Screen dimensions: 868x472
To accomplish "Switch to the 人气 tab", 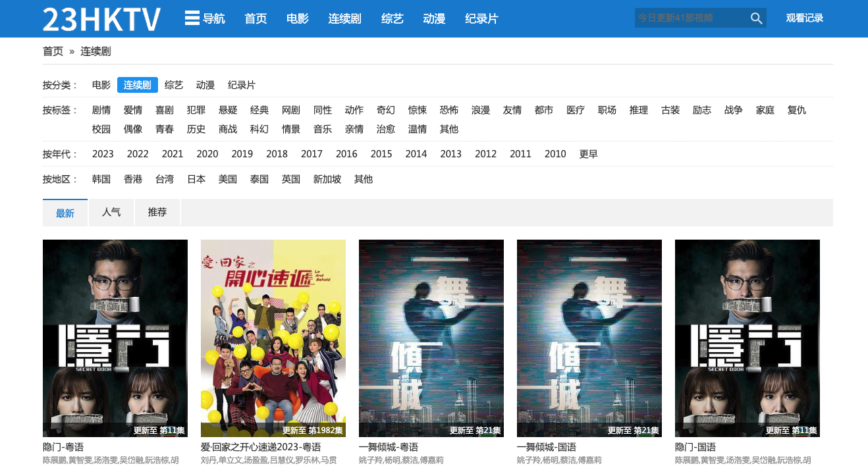I will click(111, 213).
